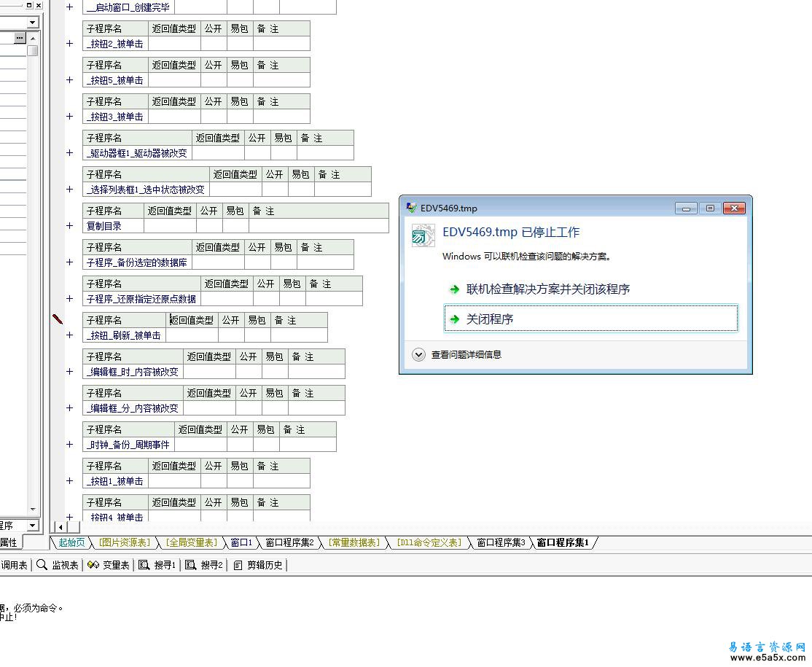The image size is (812, 667).
Task: Click the _驱动器框1_驱动器被改变 name cell
Action: tap(137, 153)
